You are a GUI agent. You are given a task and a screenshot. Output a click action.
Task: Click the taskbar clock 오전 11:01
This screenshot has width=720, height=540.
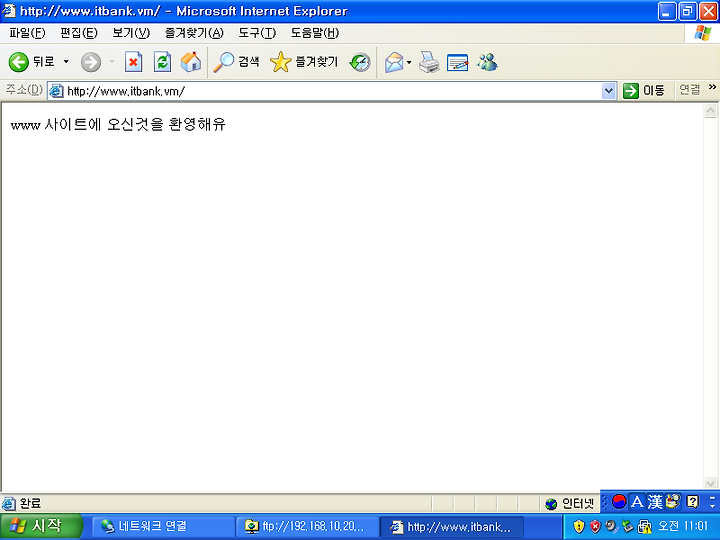coord(683,526)
